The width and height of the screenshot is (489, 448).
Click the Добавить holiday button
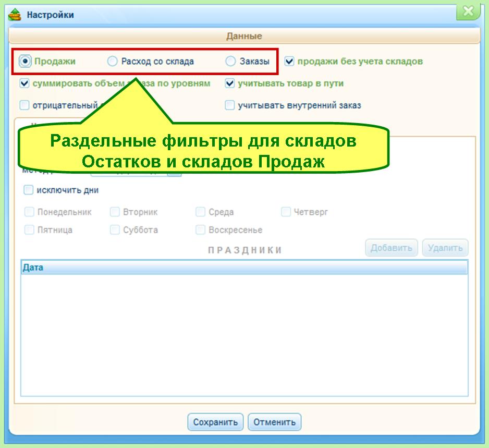click(392, 248)
